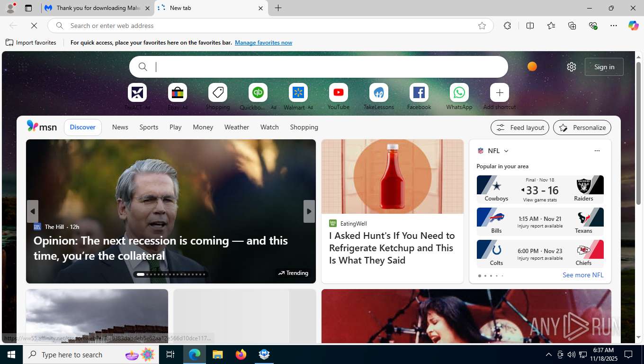Open the Watch tab
The height and width of the screenshot is (364, 644).
269,127
